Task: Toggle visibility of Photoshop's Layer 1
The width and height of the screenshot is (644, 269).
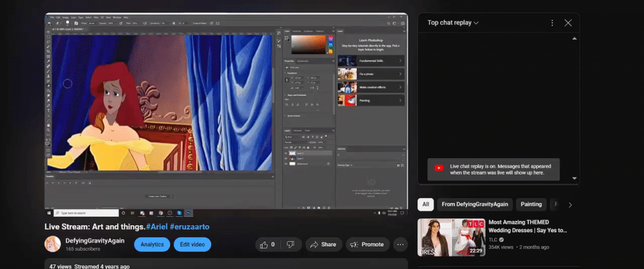Action: pos(286,158)
